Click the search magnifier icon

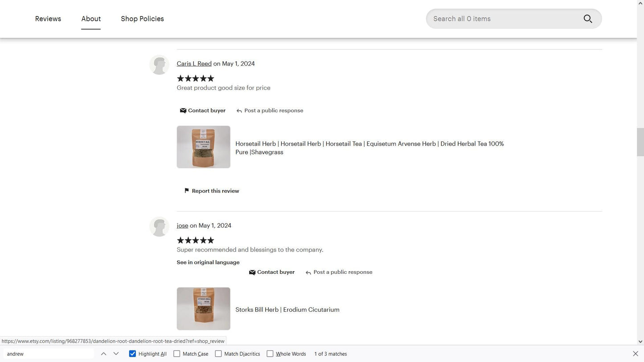point(588,19)
